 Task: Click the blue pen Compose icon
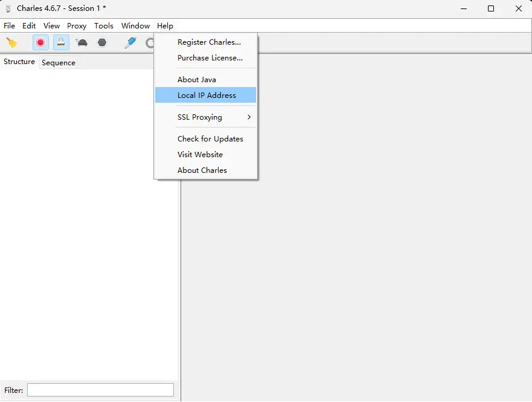[130, 43]
